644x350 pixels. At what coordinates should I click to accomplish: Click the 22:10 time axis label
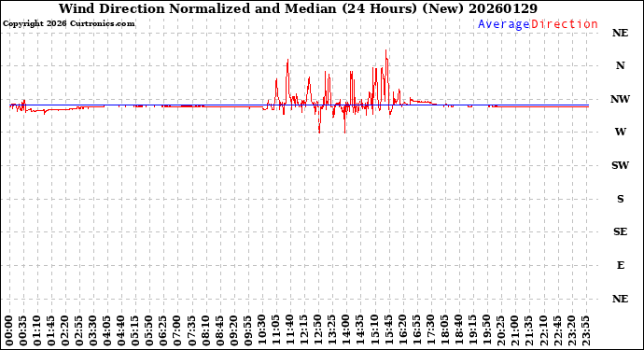pos(543,331)
